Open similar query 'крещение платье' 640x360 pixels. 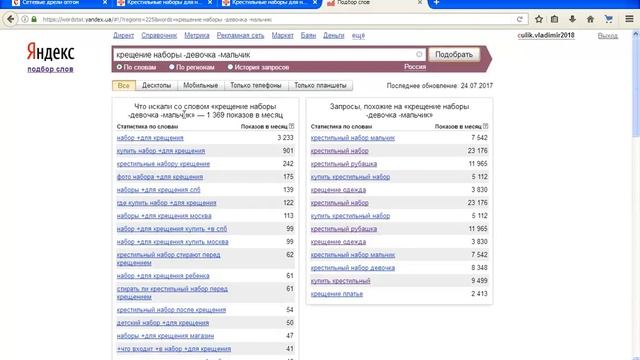tap(337, 294)
